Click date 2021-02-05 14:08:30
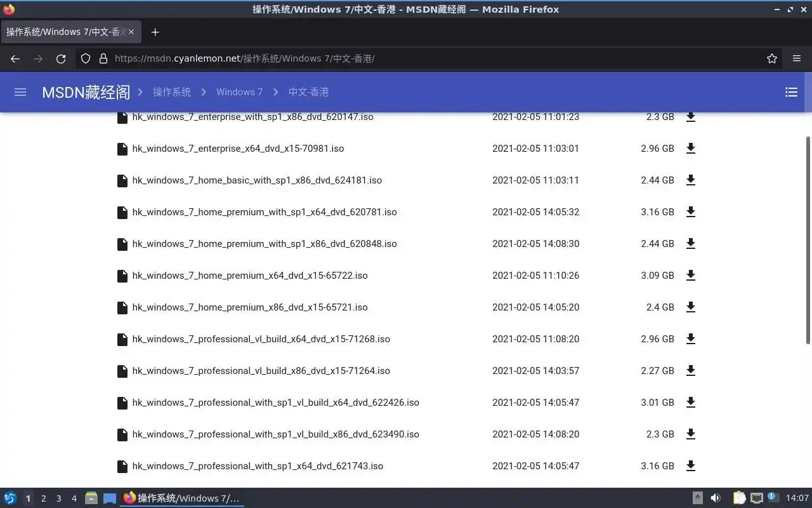812x508 pixels. [x=535, y=244]
